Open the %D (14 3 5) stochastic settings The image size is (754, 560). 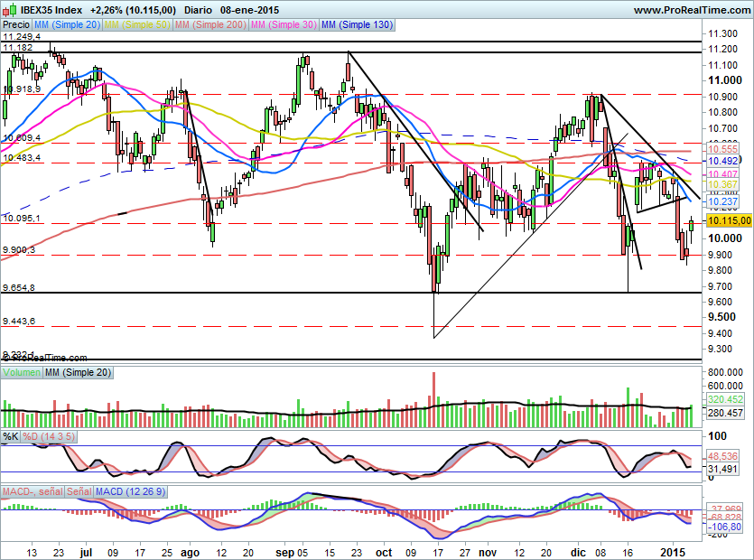click(49, 436)
